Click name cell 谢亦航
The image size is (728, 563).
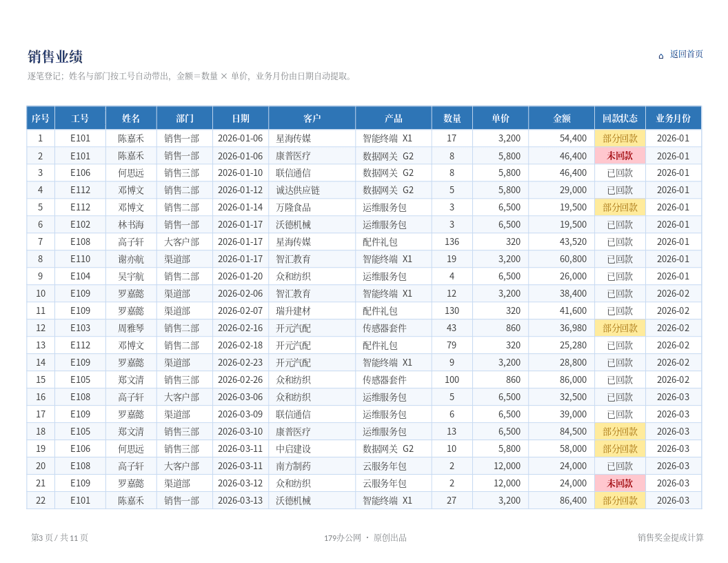pyautogui.click(x=131, y=259)
